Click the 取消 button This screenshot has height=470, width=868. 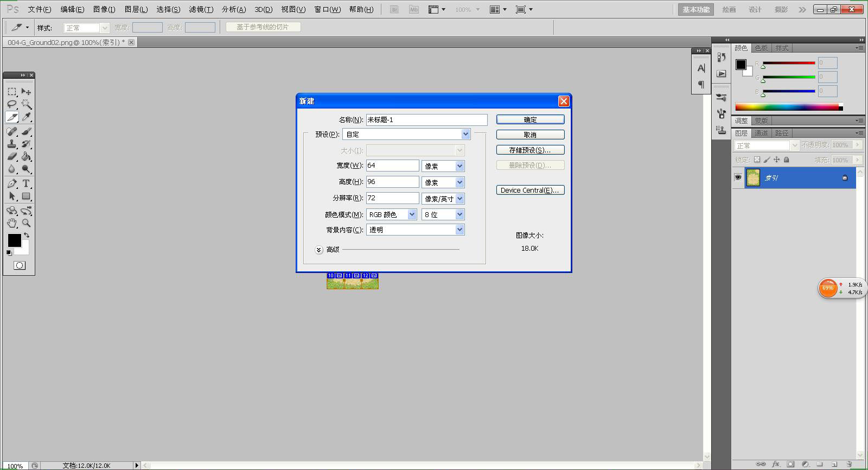(531, 135)
